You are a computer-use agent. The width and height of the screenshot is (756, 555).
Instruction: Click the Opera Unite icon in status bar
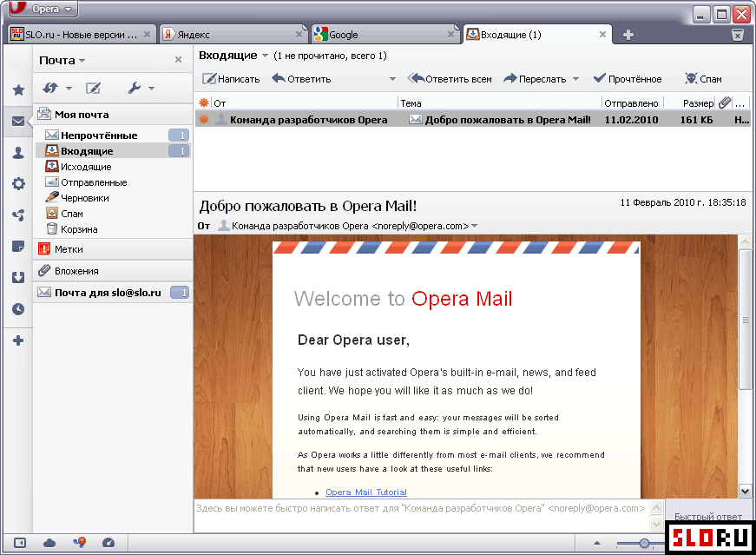(x=80, y=543)
